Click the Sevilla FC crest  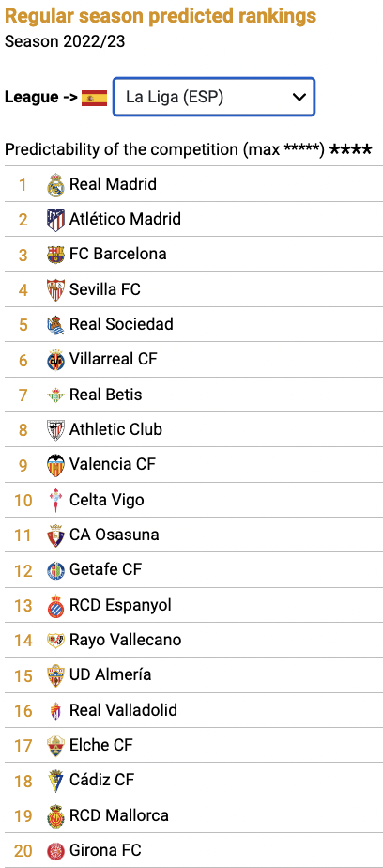56,289
